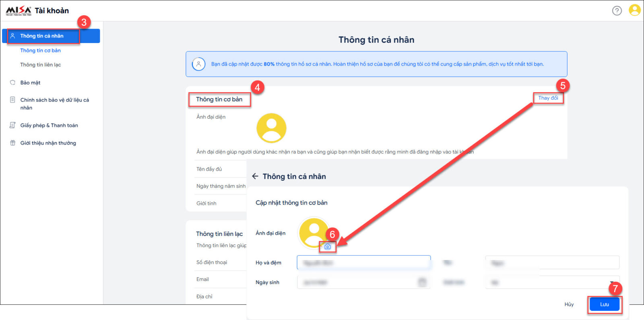Open the user account avatar menu
Viewport: 644px width, 320px height.
634,10
